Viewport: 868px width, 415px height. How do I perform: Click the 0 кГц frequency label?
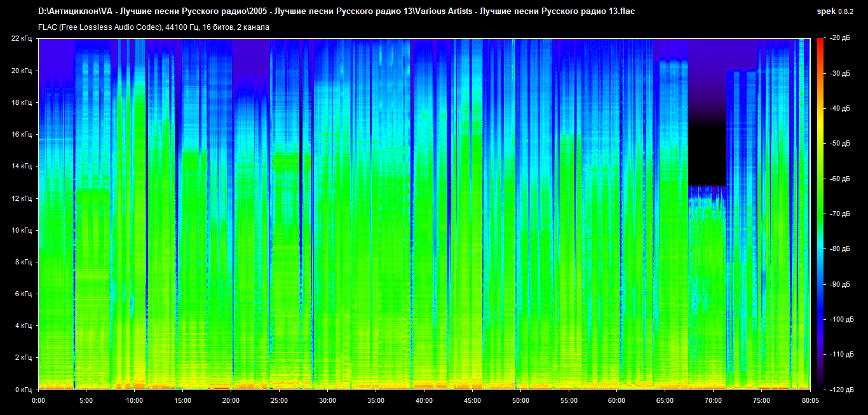pyautogui.click(x=23, y=389)
